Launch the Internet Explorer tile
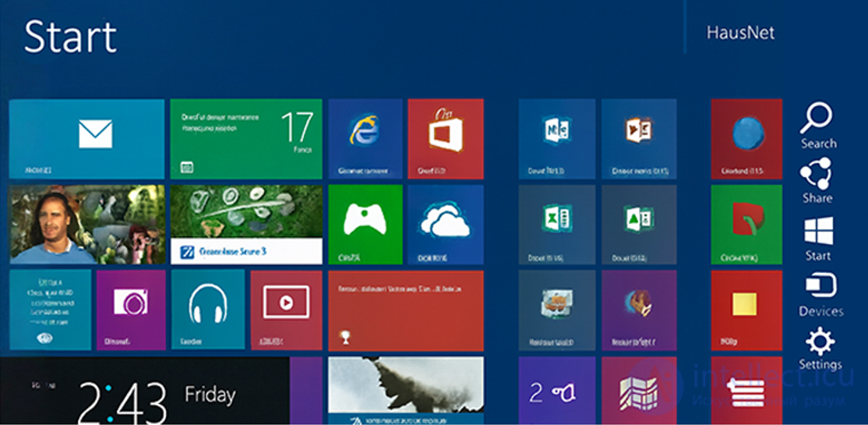 tap(365, 139)
